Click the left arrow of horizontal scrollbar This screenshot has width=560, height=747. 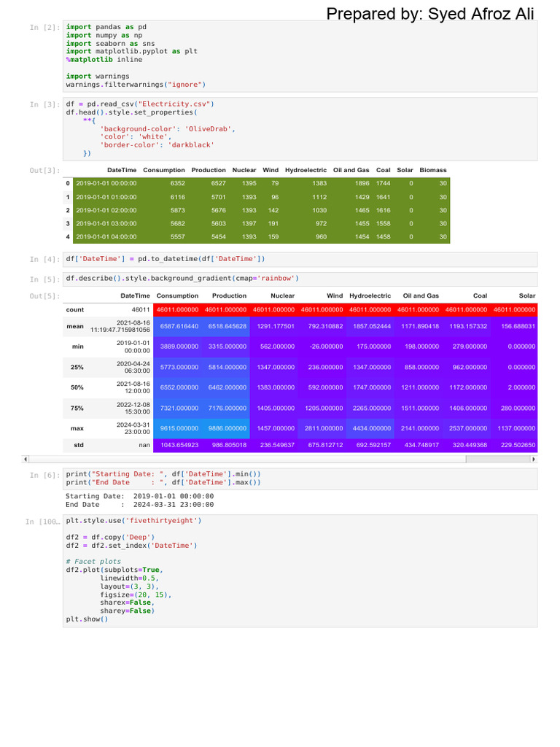click(x=26, y=460)
